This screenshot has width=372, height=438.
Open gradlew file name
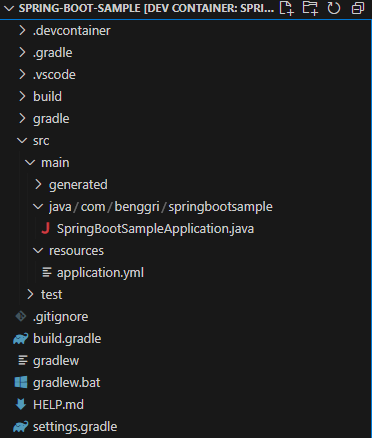56,361
